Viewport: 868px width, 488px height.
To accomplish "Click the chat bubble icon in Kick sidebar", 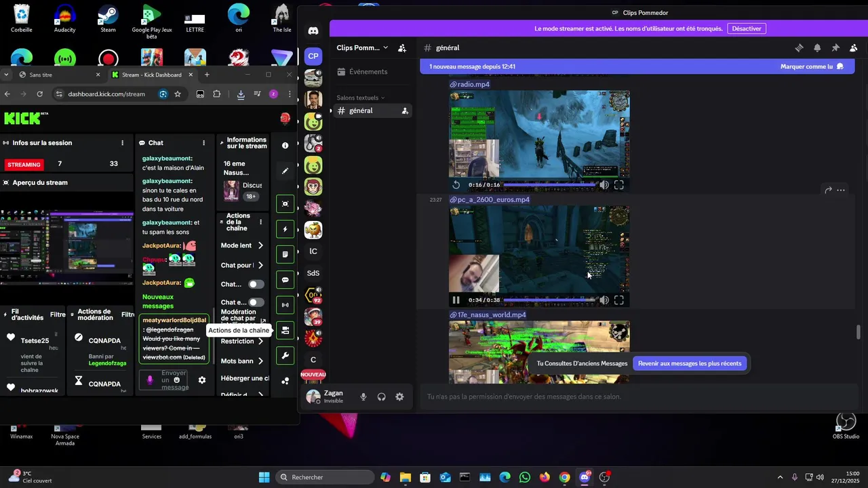I will (285, 279).
